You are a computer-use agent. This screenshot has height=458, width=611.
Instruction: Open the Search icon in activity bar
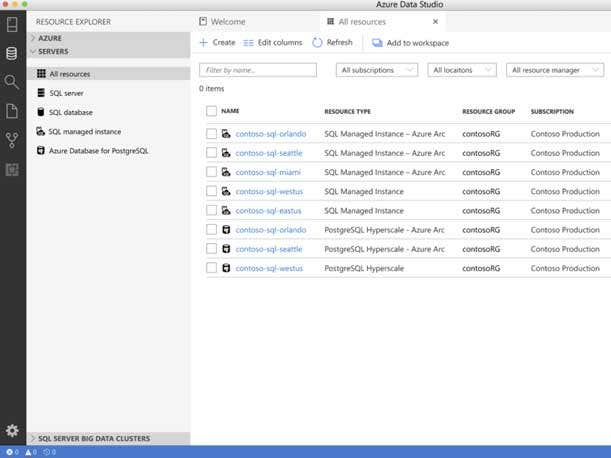click(12, 82)
